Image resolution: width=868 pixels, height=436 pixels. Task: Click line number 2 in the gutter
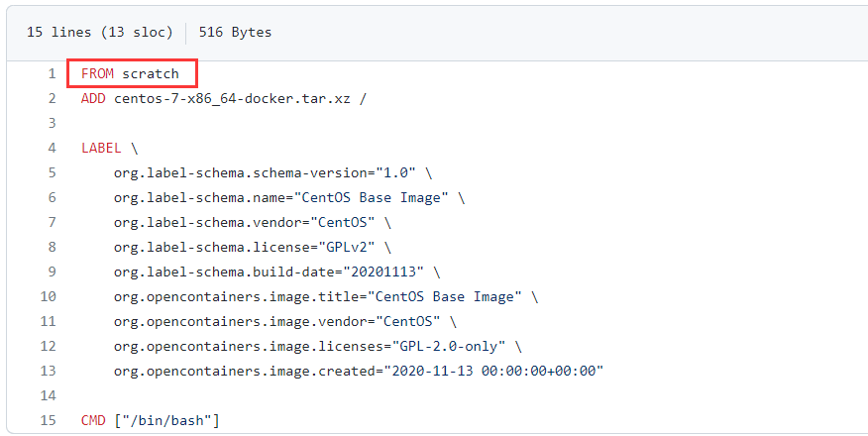coord(52,98)
